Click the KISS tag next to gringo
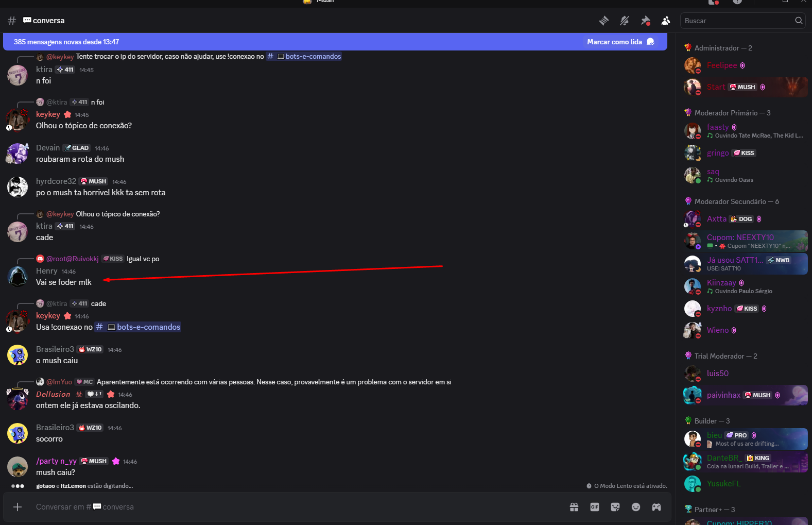Screen dimensions: 812x525 (x=744, y=153)
